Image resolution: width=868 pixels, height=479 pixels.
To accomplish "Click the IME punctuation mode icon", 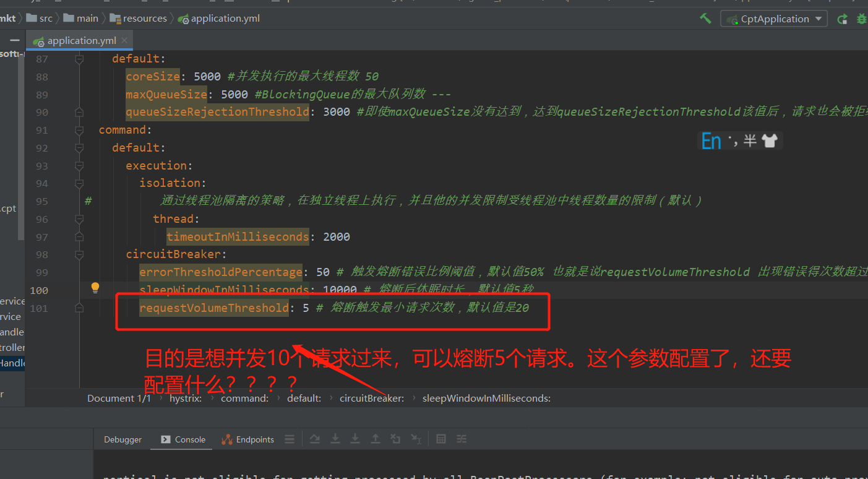I will click(734, 141).
